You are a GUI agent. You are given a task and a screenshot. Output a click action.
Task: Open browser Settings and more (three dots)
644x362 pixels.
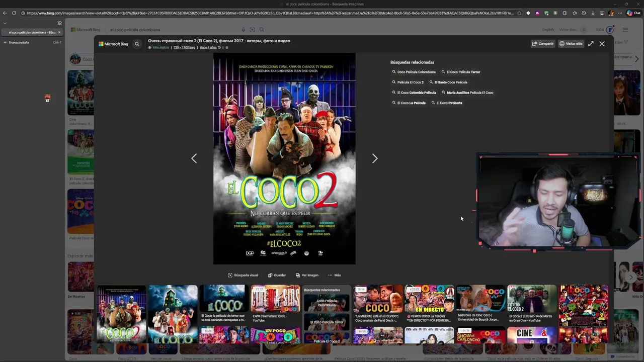(621, 13)
